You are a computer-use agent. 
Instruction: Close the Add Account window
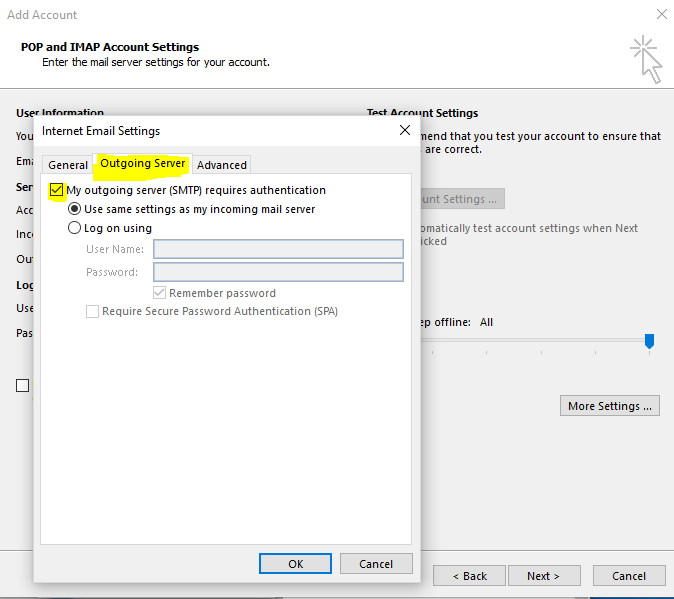[661, 15]
